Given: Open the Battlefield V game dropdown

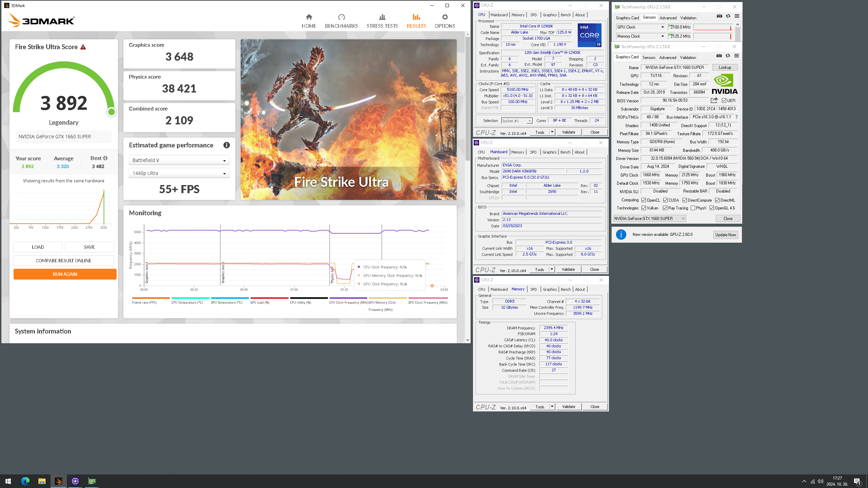Looking at the screenshot, I should coord(179,160).
